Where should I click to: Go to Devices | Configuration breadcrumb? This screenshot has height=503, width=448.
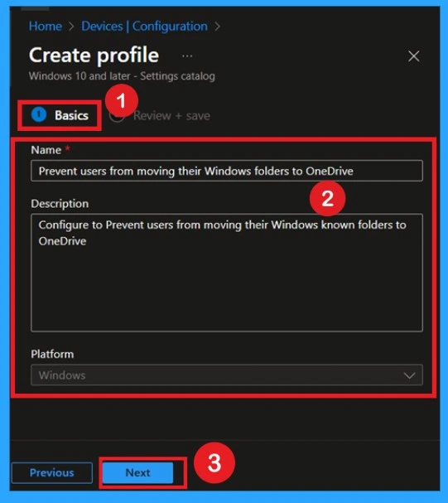[144, 26]
